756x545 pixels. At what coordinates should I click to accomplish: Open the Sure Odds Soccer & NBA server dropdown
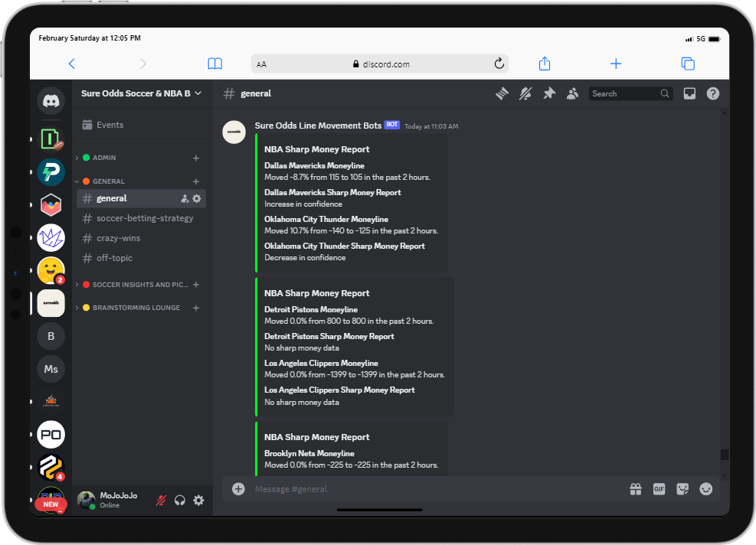pyautogui.click(x=141, y=93)
